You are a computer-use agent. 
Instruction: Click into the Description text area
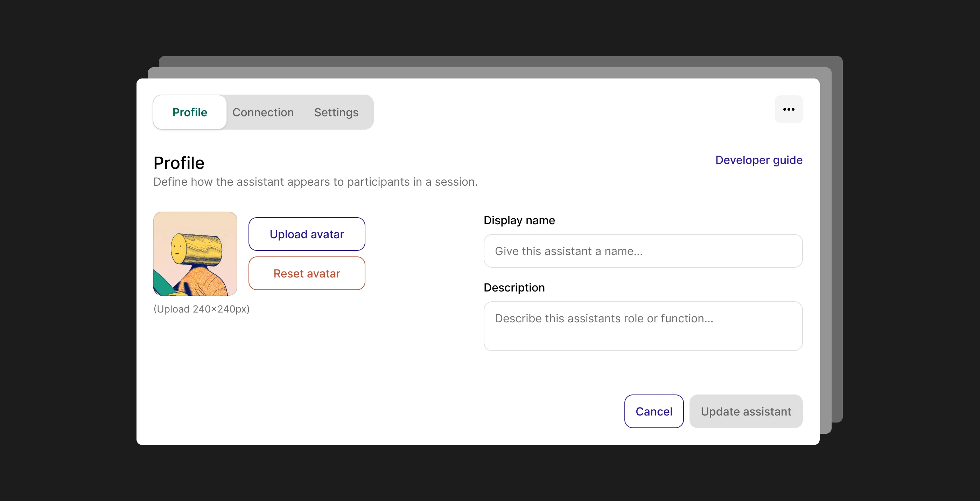pos(643,326)
